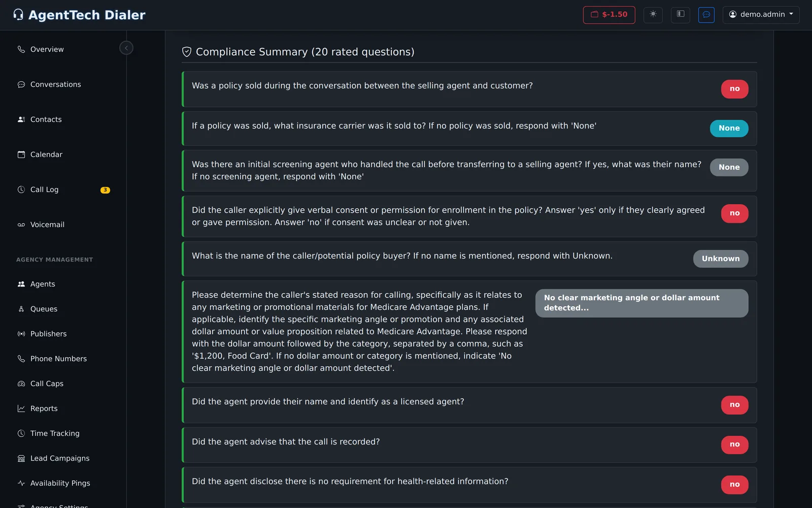Open the chat bubble icon in header
812x508 pixels.
(706, 15)
